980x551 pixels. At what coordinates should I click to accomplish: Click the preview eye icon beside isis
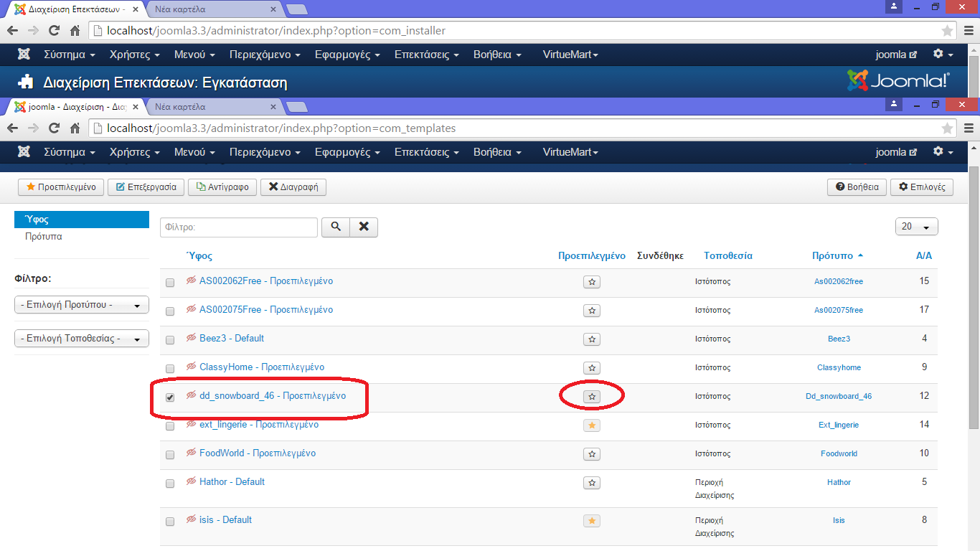click(x=191, y=519)
